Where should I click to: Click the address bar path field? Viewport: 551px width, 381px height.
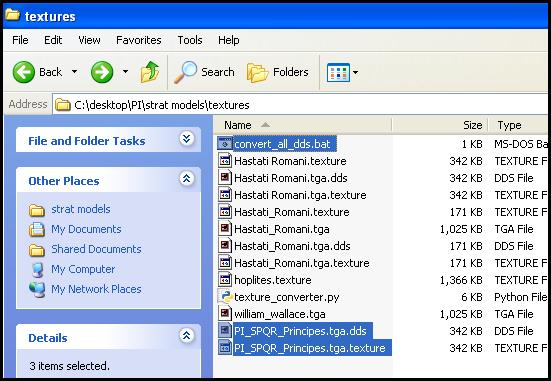(x=300, y=105)
